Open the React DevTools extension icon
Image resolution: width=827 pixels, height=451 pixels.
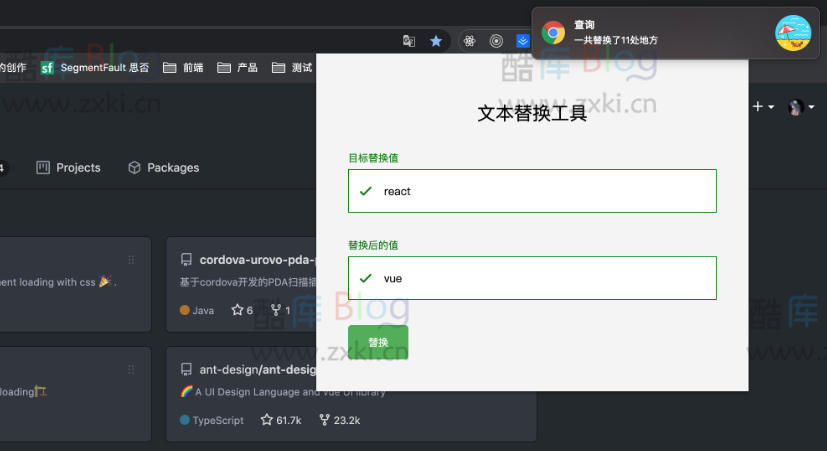point(469,41)
